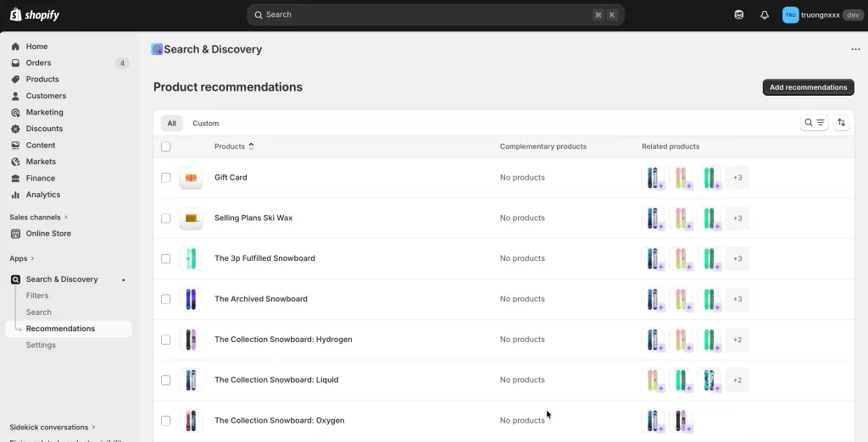
Task: Click The Archived Snowboard thumbnail
Action: [x=191, y=299]
